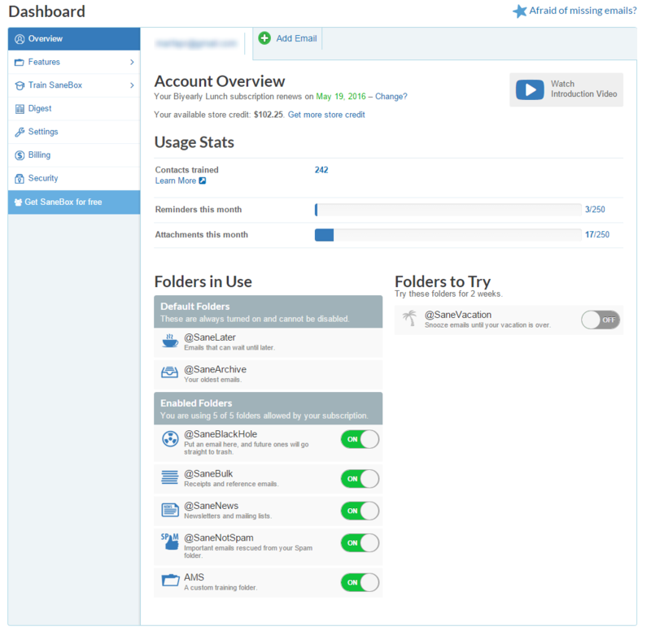Click the @SaneBlackHole radiation icon
The height and width of the screenshot is (644, 651).
[170, 438]
